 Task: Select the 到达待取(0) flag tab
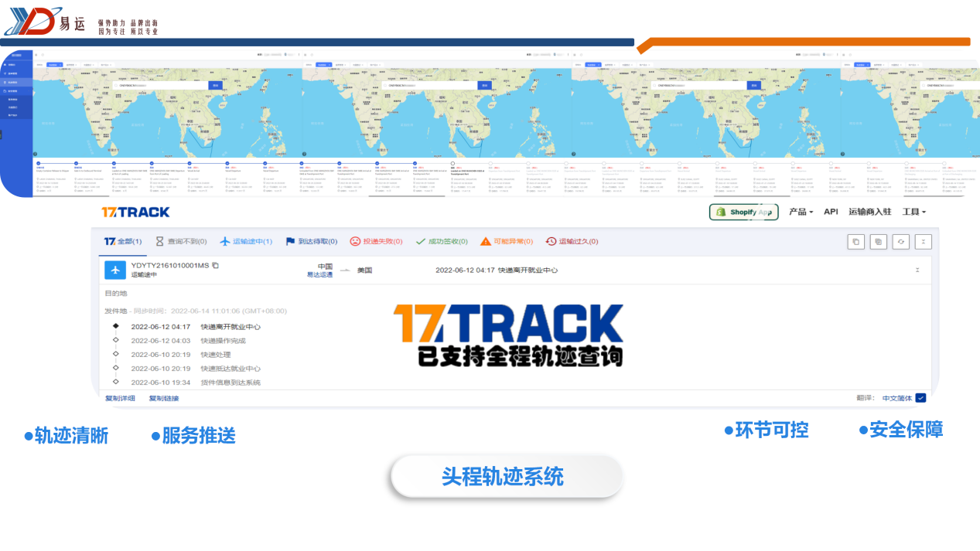(x=311, y=241)
